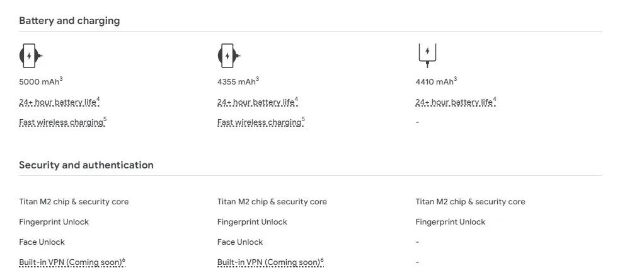
Task: Click Fast wireless charging link in first column
Action: [x=61, y=122]
